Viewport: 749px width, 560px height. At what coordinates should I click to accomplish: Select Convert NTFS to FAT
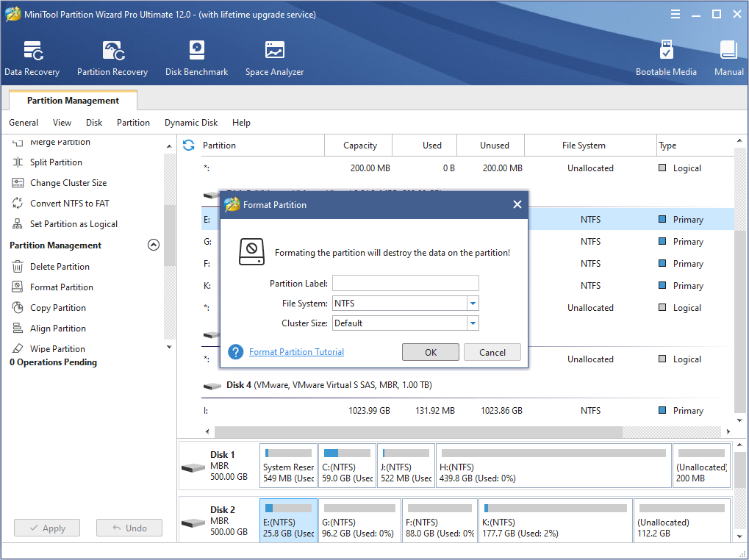[x=69, y=204]
